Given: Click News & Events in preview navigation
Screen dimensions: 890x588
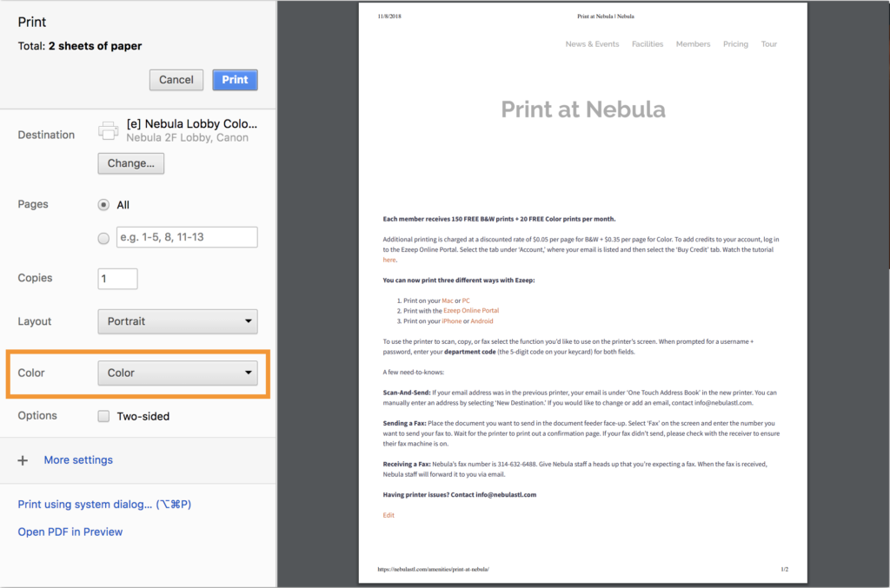Looking at the screenshot, I should 592,44.
